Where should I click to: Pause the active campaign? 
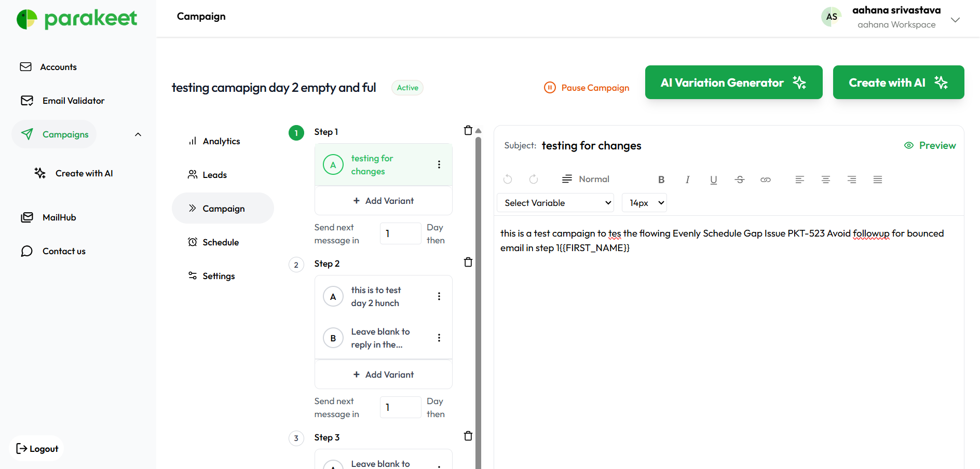point(587,88)
